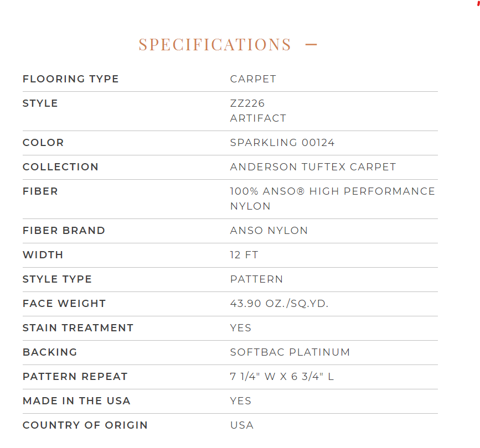Select the SPARKLING 00124 color value
The image size is (480, 448).
[x=282, y=143]
